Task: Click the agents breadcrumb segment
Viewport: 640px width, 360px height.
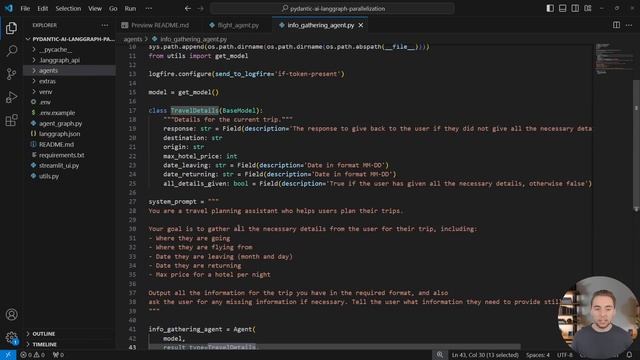Action: [133, 39]
